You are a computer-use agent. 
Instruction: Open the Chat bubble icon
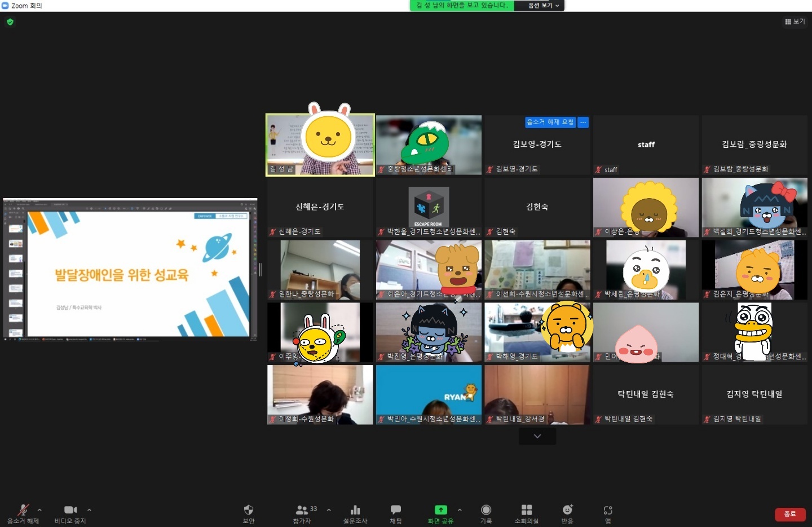[x=396, y=510]
